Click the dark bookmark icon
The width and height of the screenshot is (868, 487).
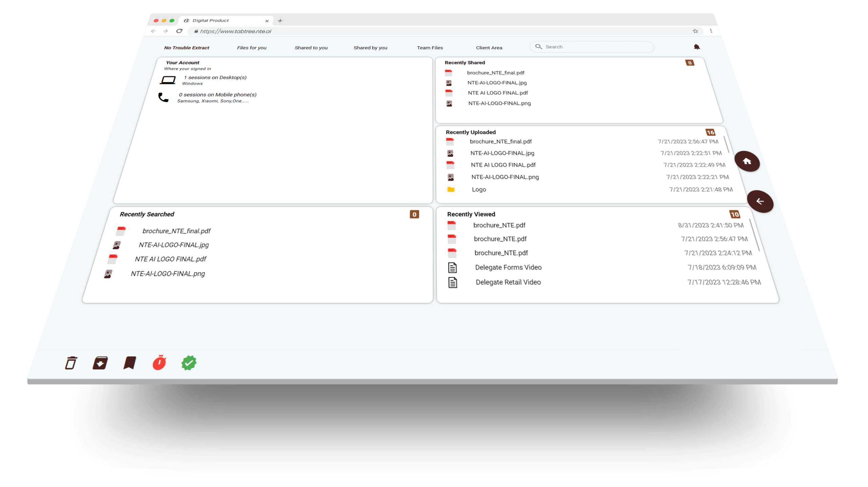click(130, 363)
